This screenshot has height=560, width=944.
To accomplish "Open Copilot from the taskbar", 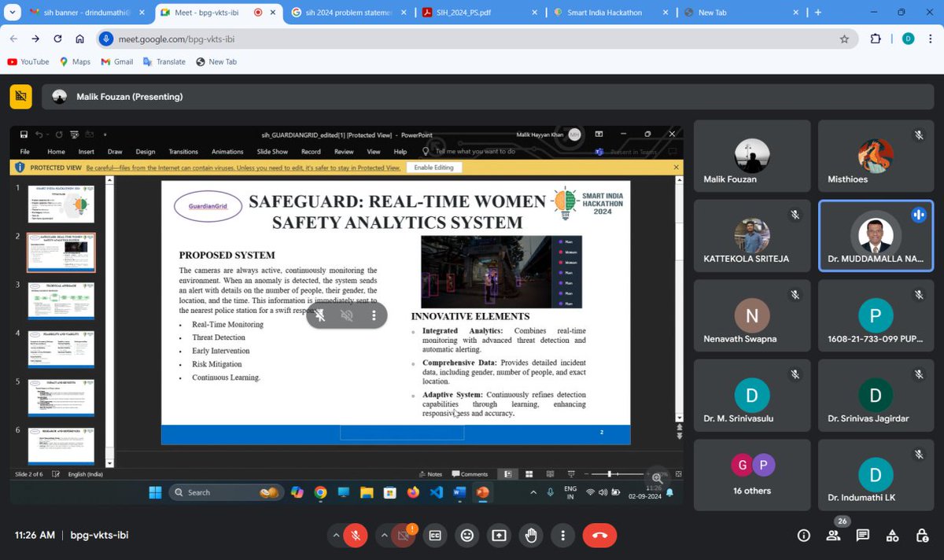I will tap(297, 492).
